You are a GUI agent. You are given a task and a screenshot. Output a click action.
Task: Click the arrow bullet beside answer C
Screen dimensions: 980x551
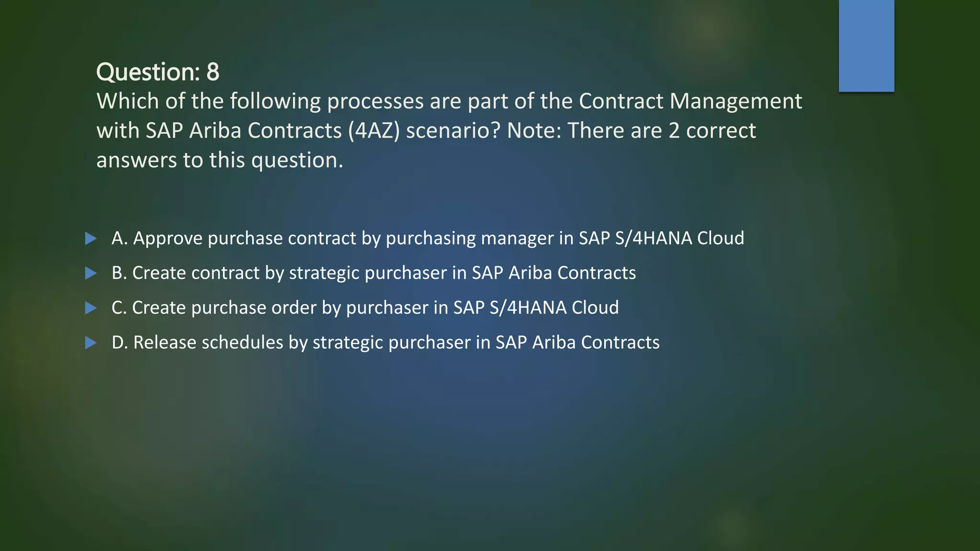pyautogui.click(x=91, y=308)
